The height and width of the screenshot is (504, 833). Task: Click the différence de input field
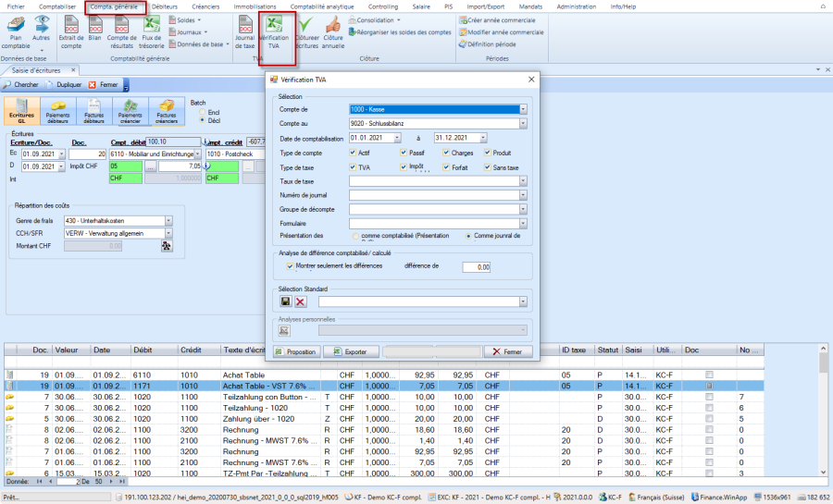coord(477,266)
